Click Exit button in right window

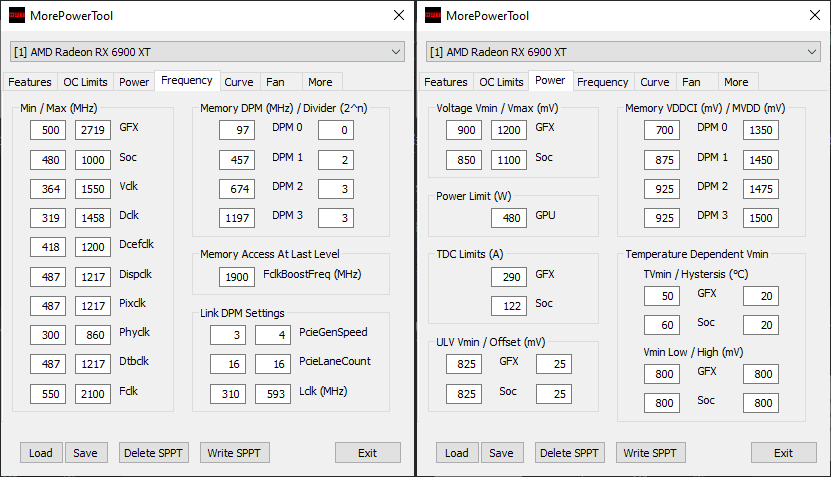tap(783, 453)
